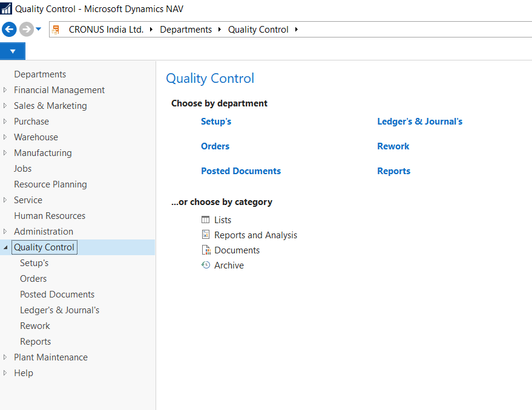Click Quality Control in the breadcrumb

click(x=258, y=30)
